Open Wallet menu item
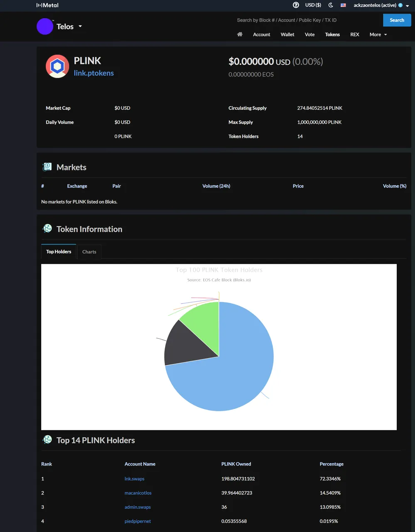 287,34
